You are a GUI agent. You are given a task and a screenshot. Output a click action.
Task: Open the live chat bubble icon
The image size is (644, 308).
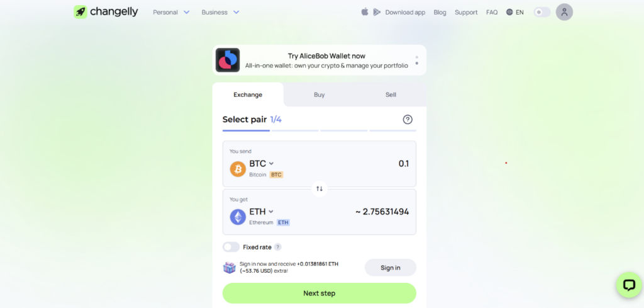(629, 285)
